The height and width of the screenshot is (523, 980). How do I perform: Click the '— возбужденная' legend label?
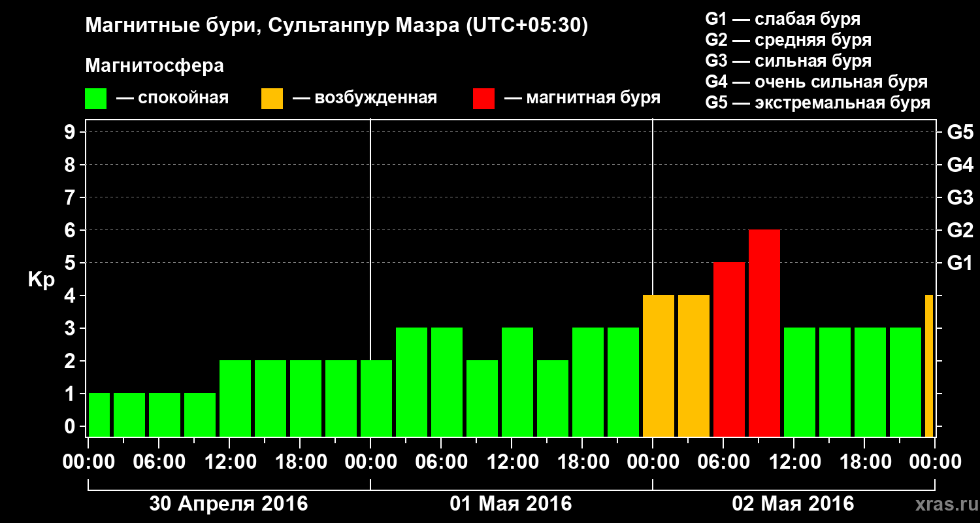365,98
